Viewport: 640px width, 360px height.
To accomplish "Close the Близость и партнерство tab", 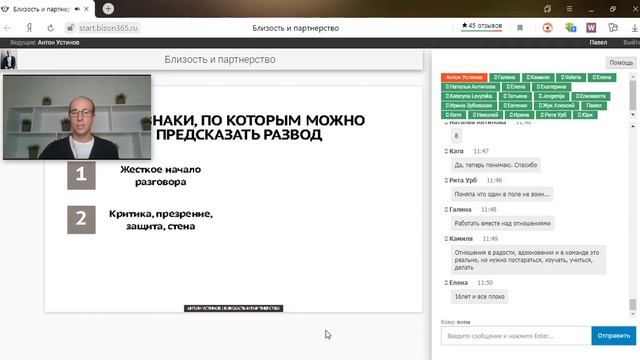I will (87, 9).
